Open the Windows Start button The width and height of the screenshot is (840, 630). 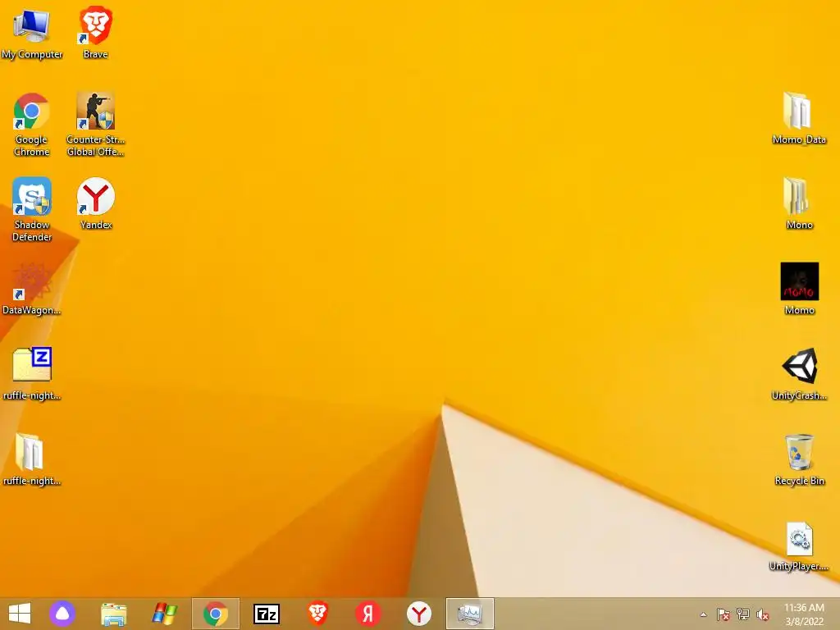(x=20, y=614)
